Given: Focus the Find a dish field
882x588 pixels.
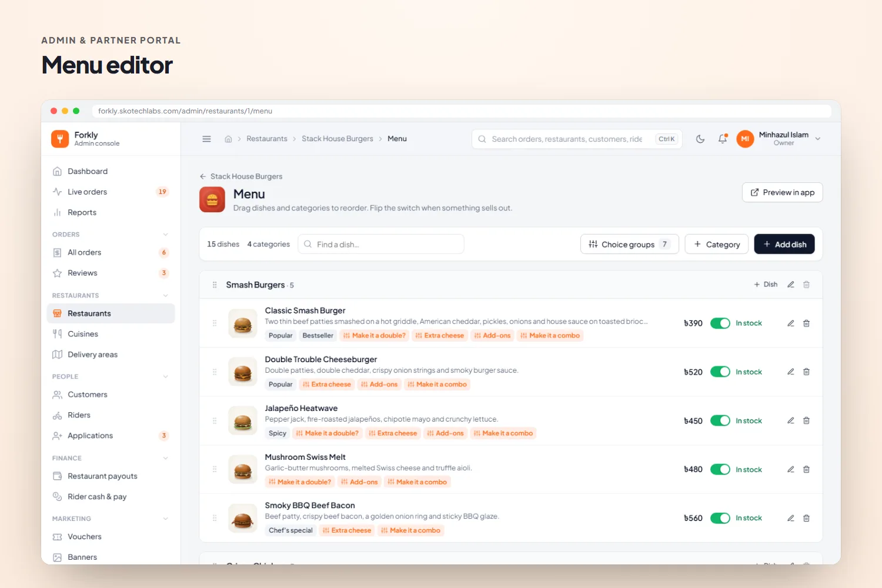Looking at the screenshot, I should coord(381,244).
